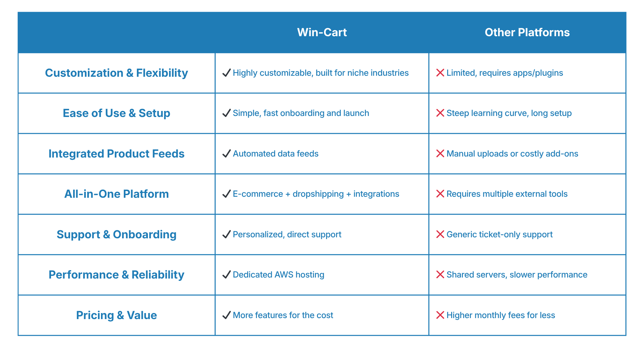Click red X beside Shared servers text
This screenshot has height=362, width=644.
pos(440,275)
